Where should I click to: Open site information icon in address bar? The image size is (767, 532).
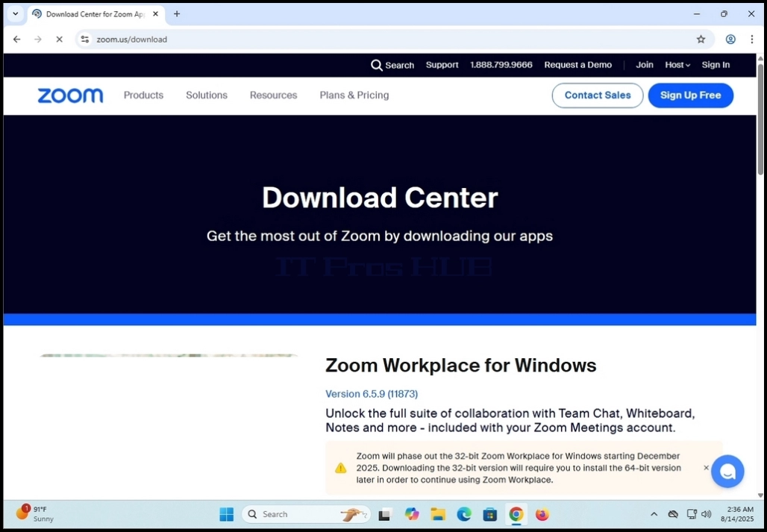click(x=85, y=39)
